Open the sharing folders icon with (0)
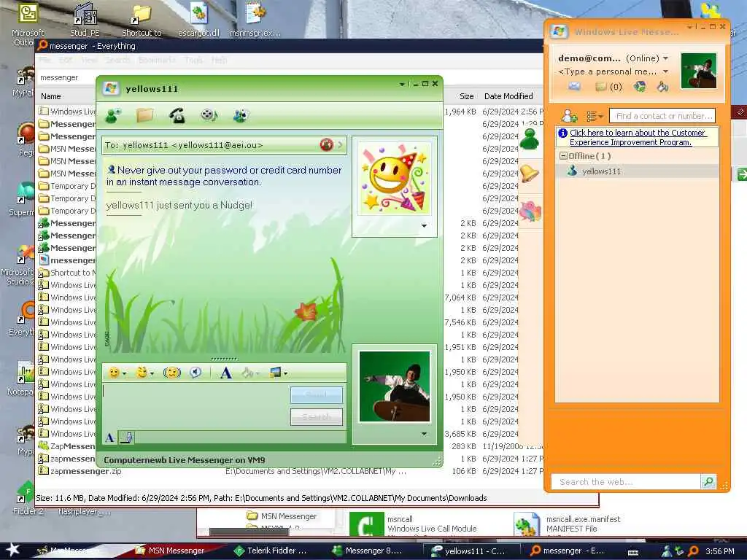The image size is (747, 560). tap(609, 87)
